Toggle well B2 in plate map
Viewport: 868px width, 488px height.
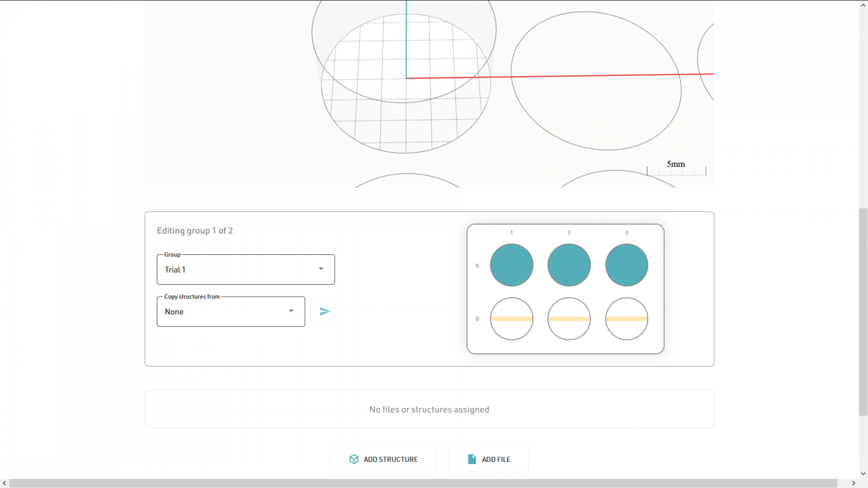click(x=569, y=319)
